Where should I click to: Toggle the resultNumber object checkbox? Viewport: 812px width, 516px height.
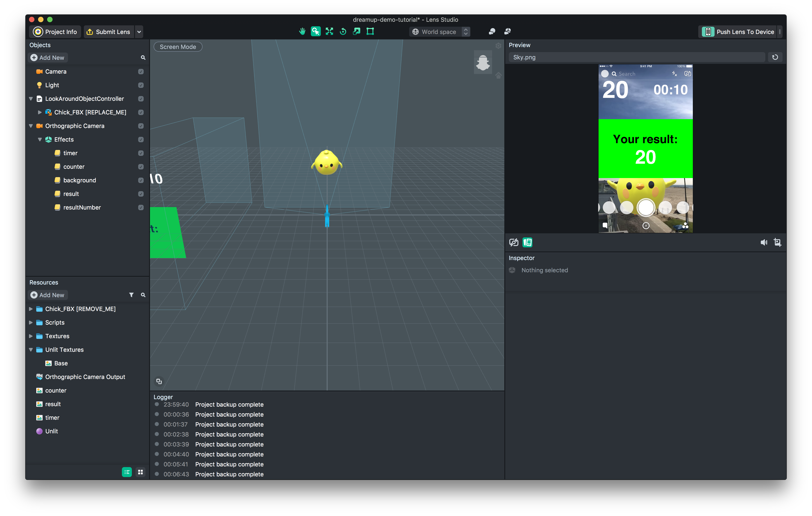click(x=141, y=207)
